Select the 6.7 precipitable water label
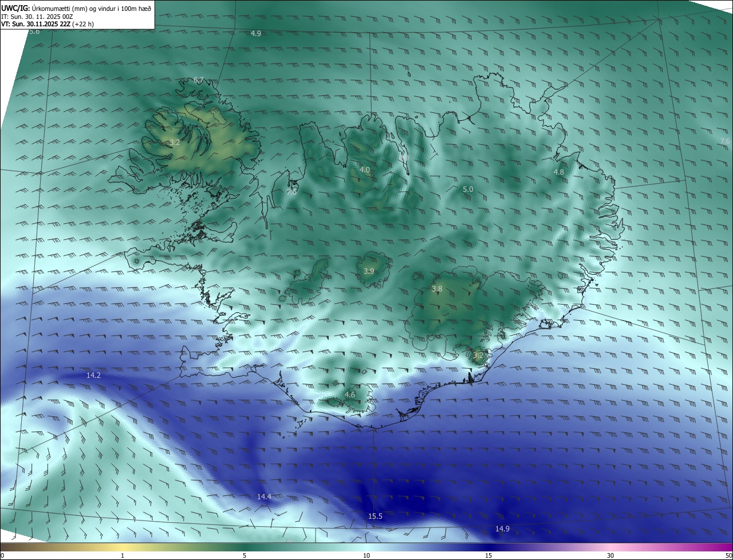This screenshot has height=560, width=733. (x=199, y=80)
